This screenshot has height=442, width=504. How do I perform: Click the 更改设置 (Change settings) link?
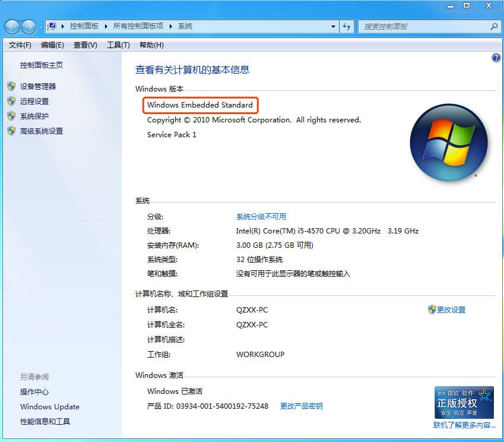tap(451, 310)
